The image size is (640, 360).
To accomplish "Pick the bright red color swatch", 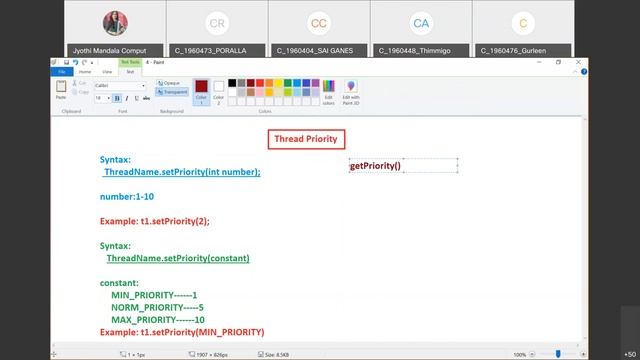I will (x=260, y=83).
